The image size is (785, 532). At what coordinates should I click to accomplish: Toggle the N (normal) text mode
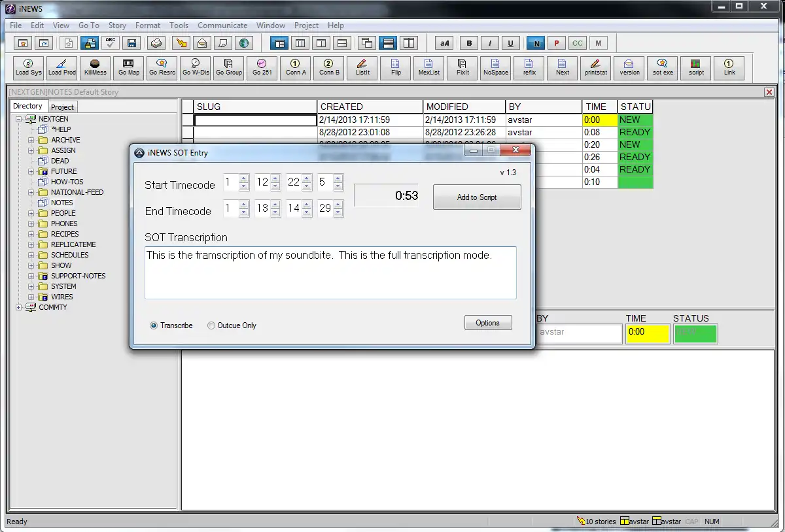[x=536, y=43]
